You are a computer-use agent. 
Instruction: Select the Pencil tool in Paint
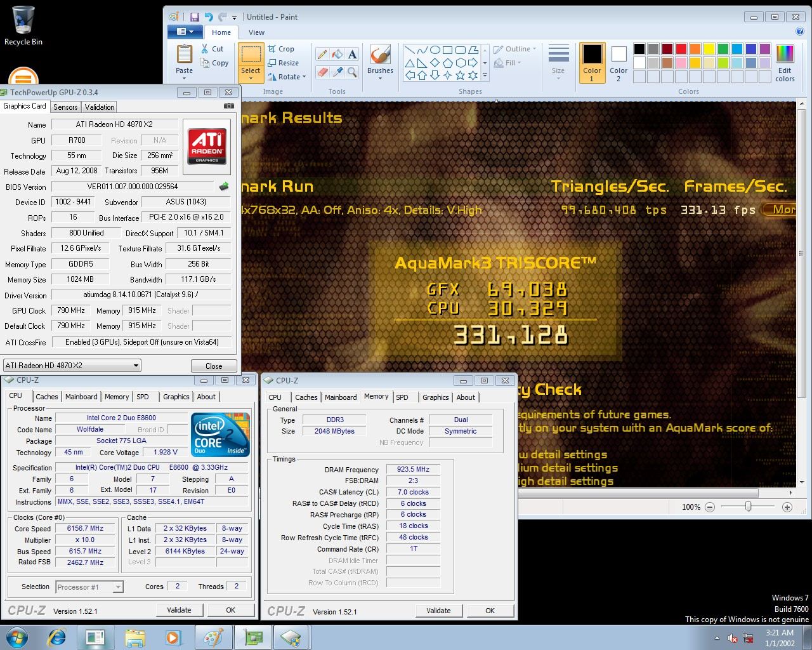tap(322, 55)
